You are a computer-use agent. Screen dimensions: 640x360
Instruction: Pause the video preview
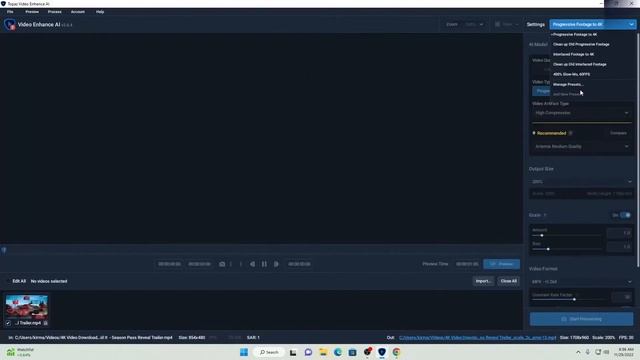[x=264, y=264]
